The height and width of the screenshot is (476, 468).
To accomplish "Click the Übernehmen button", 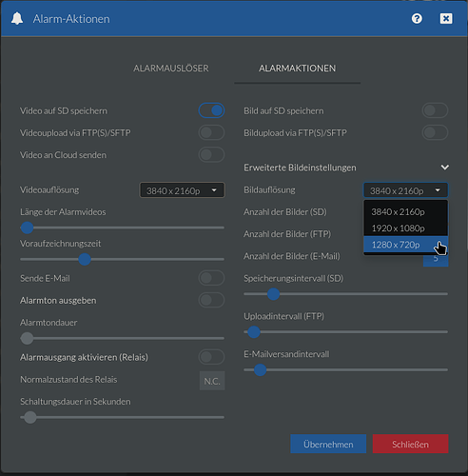I will [x=328, y=444].
